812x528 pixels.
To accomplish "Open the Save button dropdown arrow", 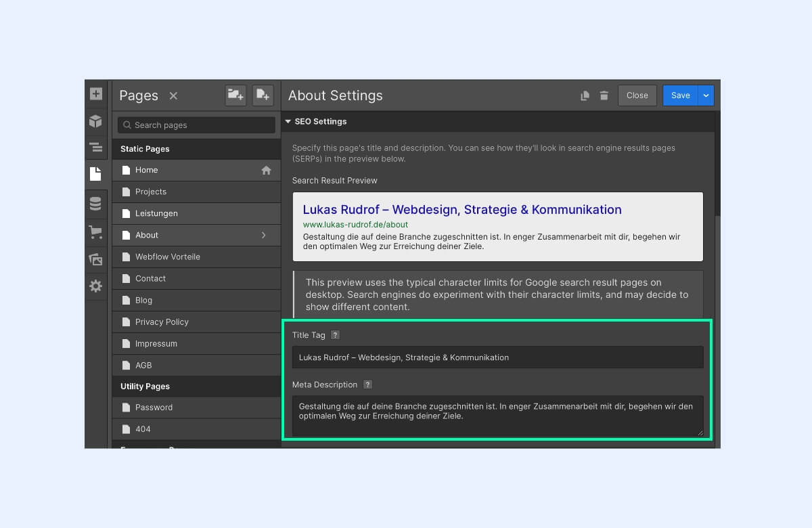I will click(x=706, y=95).
